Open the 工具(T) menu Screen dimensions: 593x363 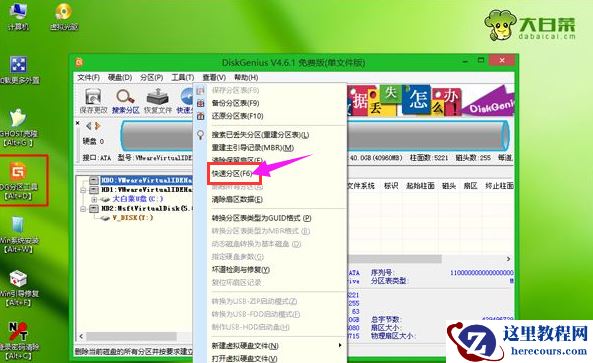click(183, 78)
